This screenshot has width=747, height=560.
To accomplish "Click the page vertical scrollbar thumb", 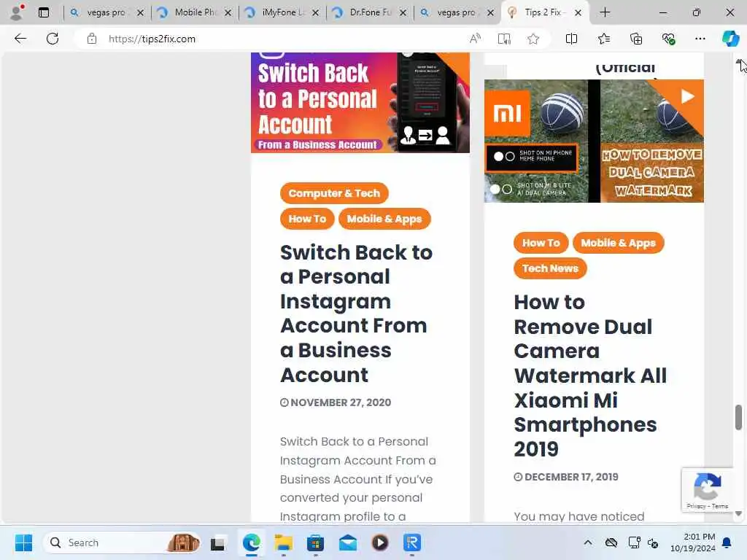I will pyautogui.click(x=738, y=417).
